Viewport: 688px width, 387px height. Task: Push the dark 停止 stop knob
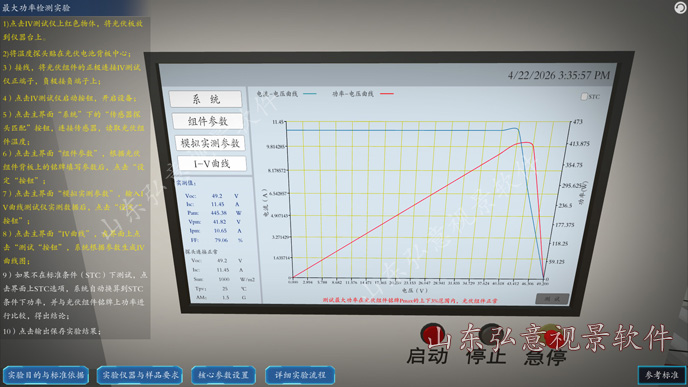coord(491,334)
